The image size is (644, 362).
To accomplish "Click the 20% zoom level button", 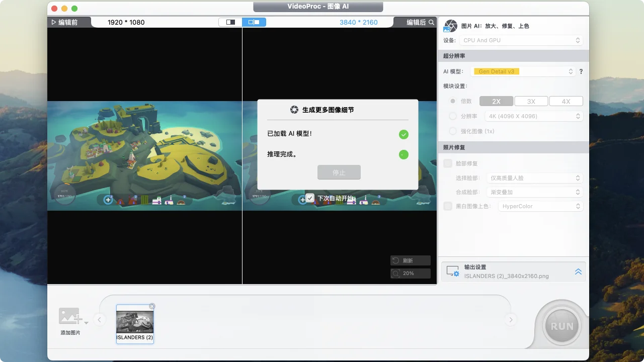I will point(410,274).
